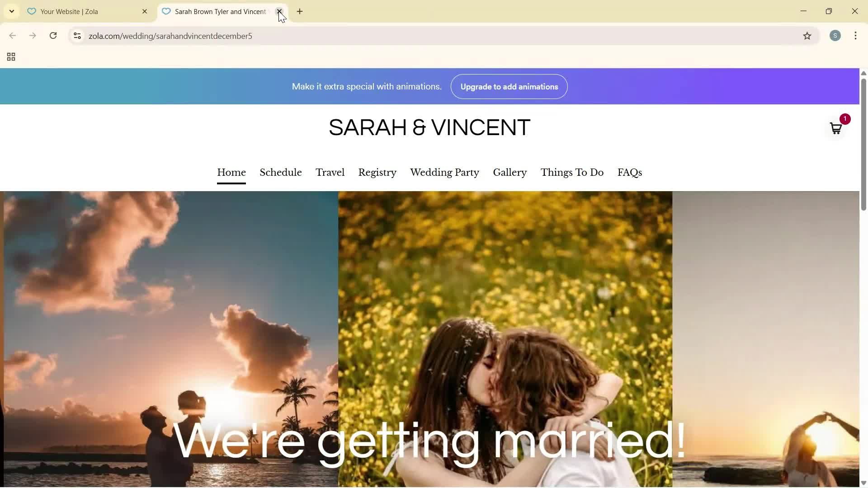
Task: Click the tab groups grid icon
Action: 10,56
